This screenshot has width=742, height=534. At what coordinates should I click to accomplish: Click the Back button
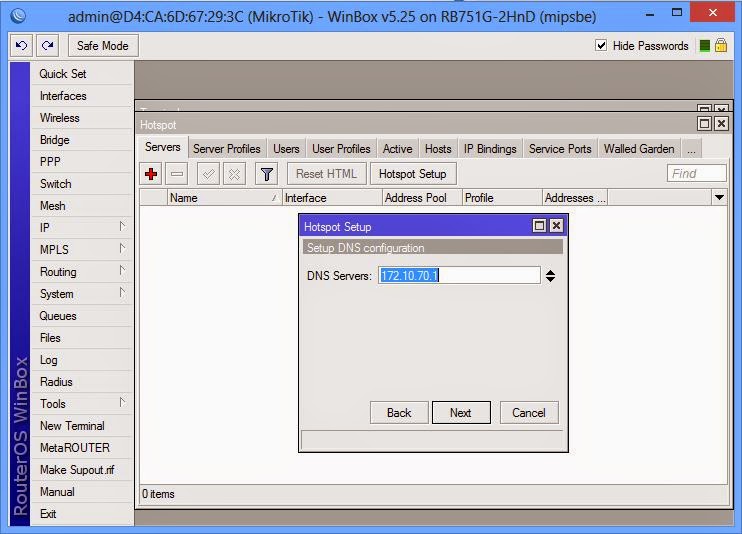(399, 413)
